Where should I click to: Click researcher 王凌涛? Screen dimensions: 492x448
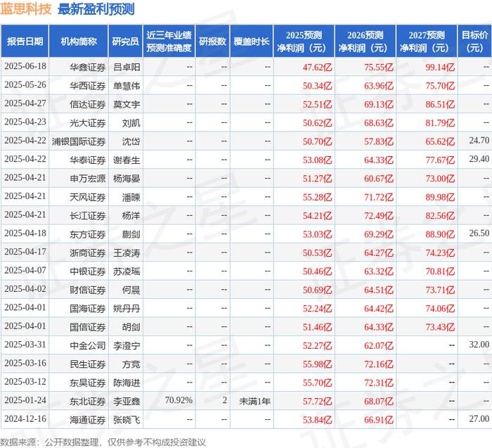[x=127, y=252]
